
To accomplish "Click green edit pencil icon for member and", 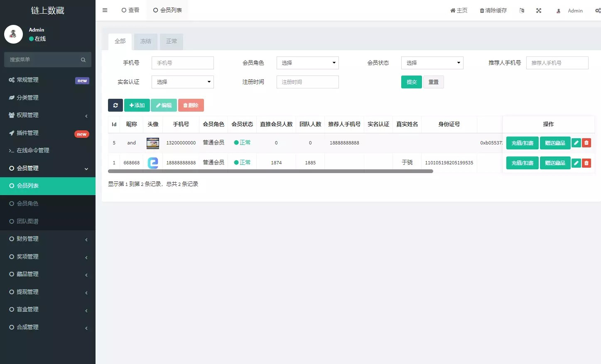I will click(x=576, y=143).
